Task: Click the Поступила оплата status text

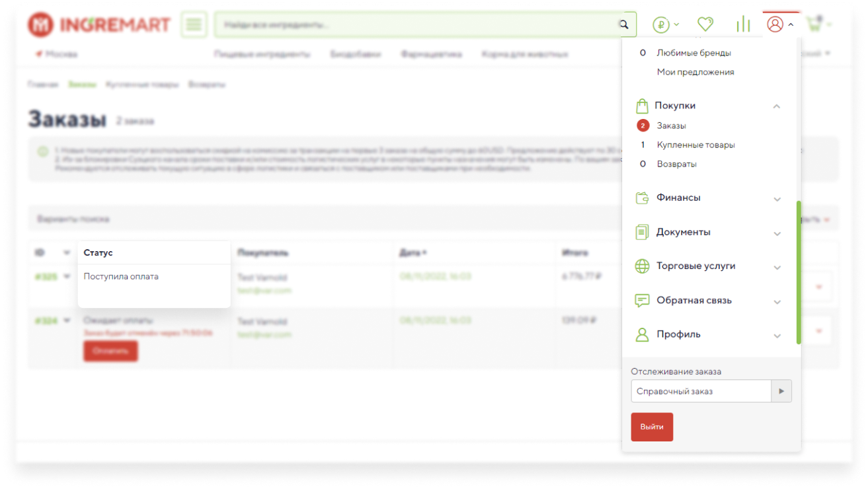Action: click(x=121, y=276)
